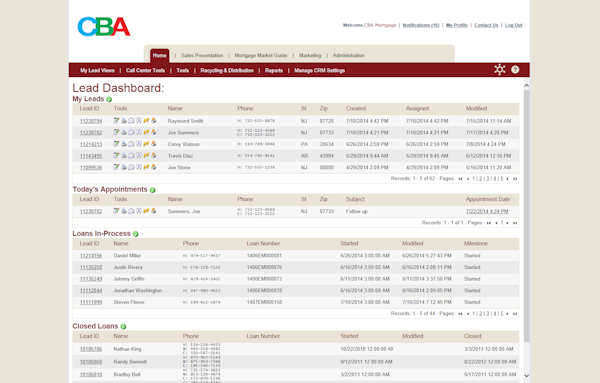The width and height of the screenshot is (600, 383).
Task: Click the scrollbar down arrow
Action: pyautogui.click(x=527, y=376)
